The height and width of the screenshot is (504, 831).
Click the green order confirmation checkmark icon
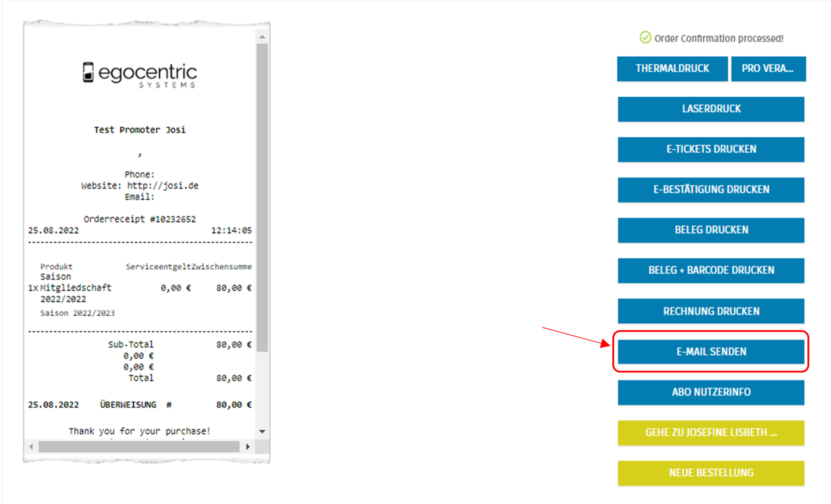[645, 37]
